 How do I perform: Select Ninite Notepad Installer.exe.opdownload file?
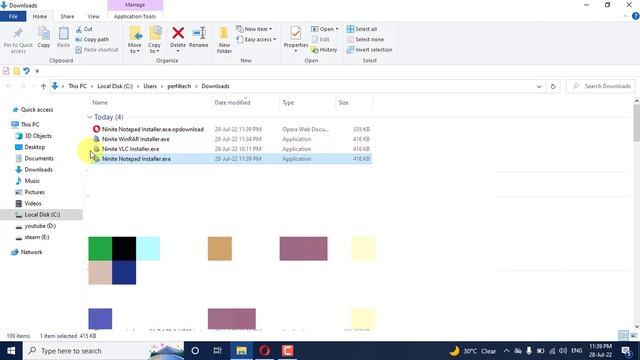153,129
